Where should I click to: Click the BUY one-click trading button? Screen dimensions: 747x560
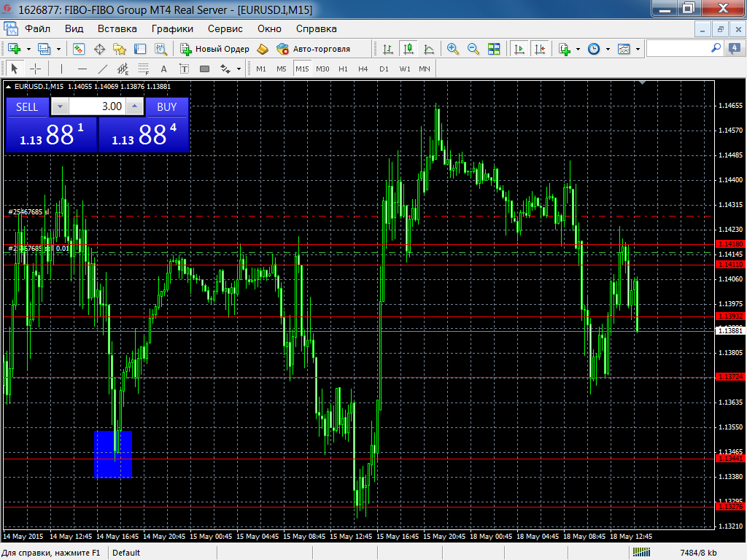pyautogui.click(x=167, y=107)
